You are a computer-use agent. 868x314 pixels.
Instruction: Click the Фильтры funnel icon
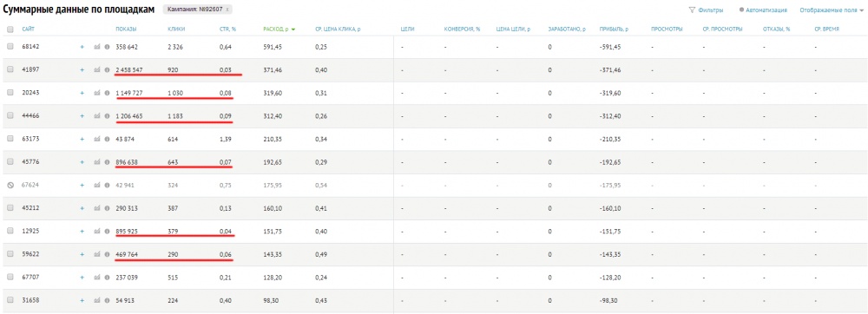coord(692,10)
